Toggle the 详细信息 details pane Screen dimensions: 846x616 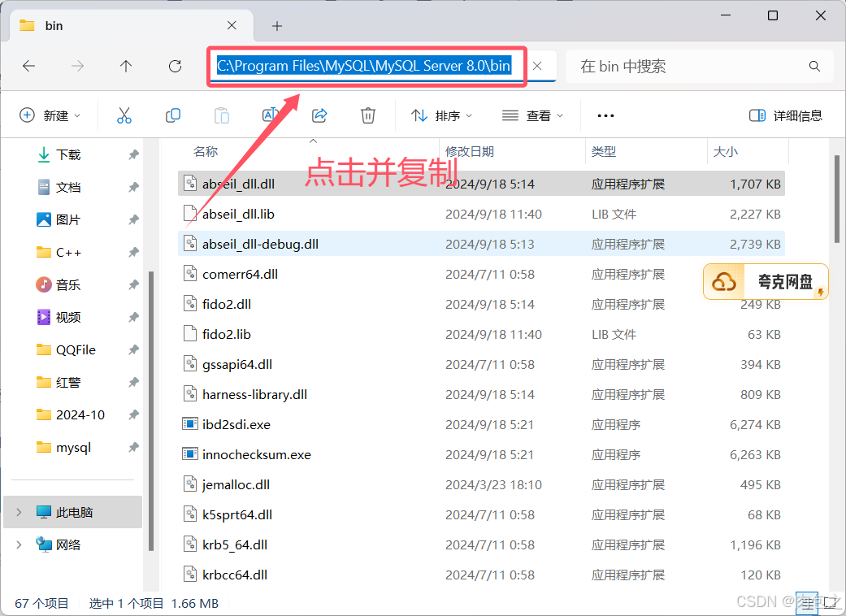(786, 115)
